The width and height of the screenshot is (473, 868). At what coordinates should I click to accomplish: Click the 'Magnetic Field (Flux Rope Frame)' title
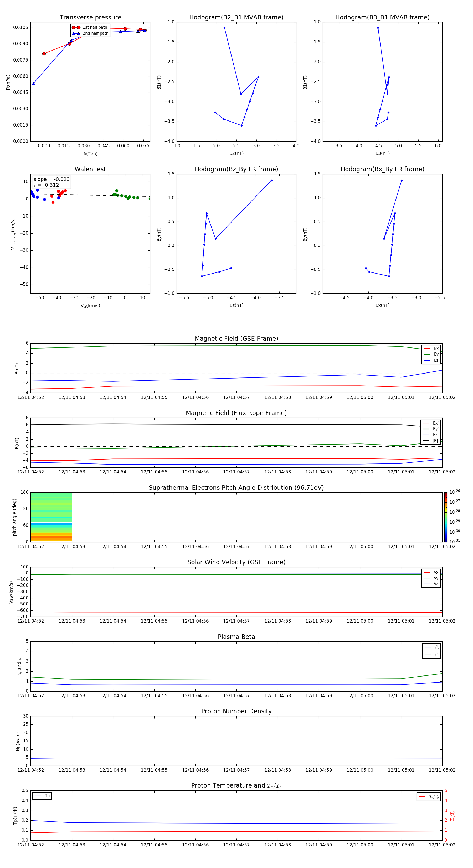tap(236, 413)
